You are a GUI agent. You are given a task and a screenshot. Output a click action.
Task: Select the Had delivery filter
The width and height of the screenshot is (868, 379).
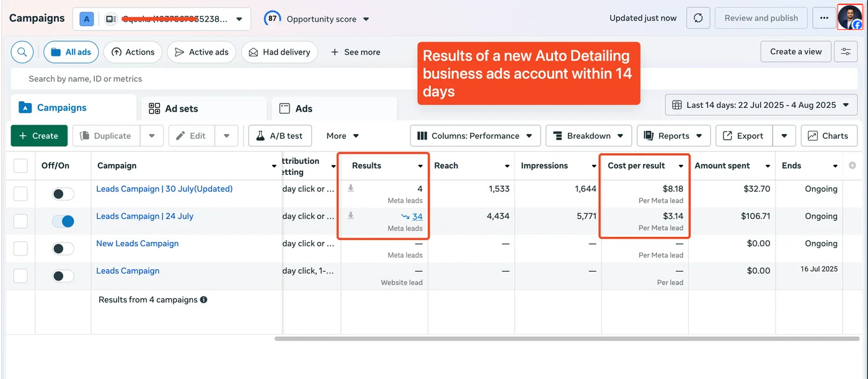pos(280,52)
